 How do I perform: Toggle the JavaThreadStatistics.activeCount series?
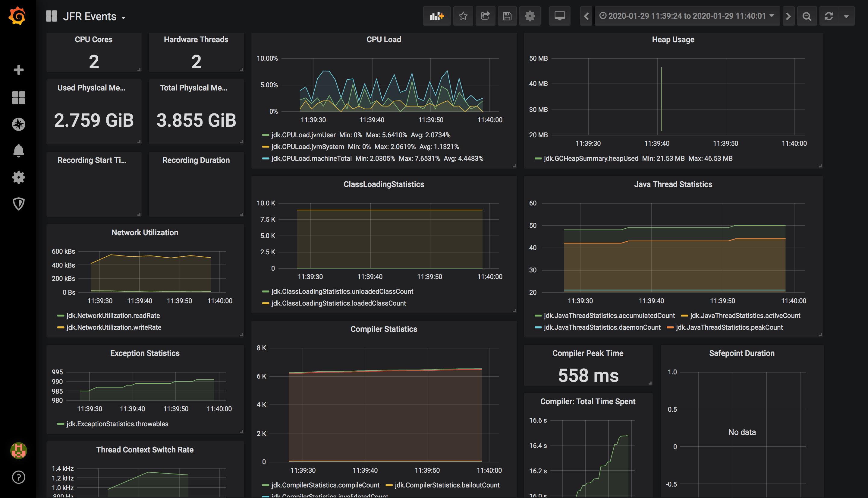745,315
